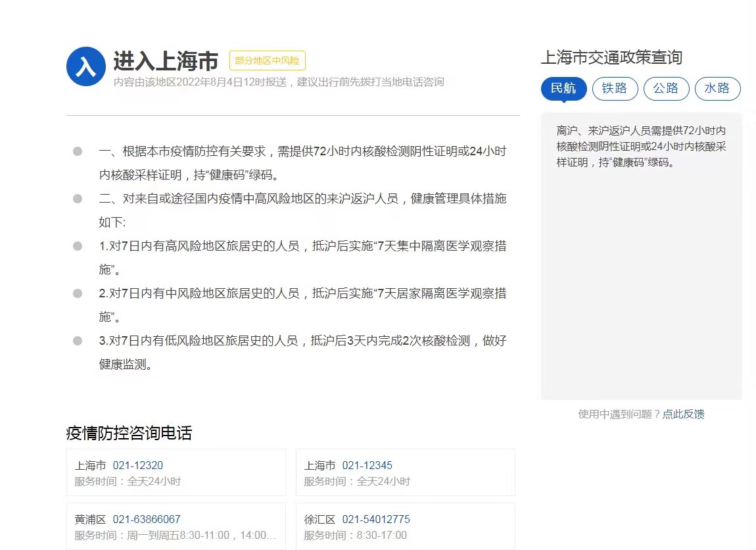The width and height of the screenshot is (756, 550).
Task: Dial the 021-12320 phone number link
Action: [138, 466]
